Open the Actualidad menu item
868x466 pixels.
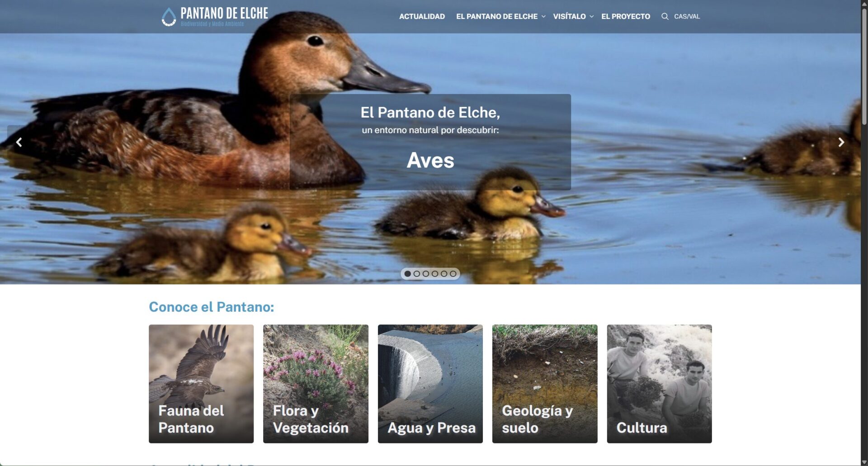(x=422, y=16)
